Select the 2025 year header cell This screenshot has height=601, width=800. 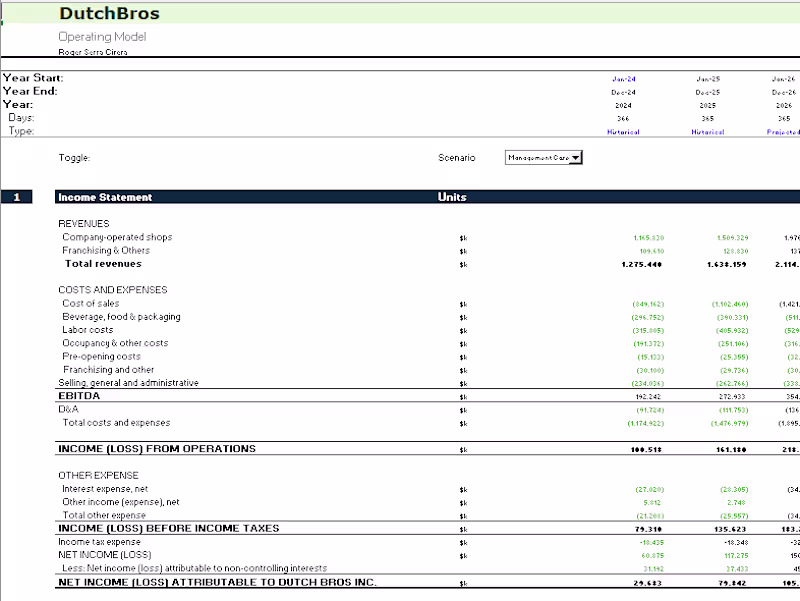click(x=708, y=106)
